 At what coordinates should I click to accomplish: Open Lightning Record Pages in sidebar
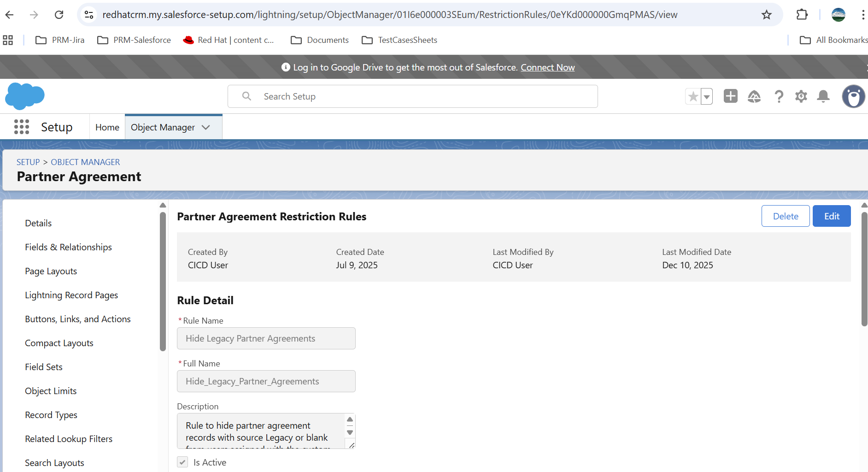click(x=71, y=295)
